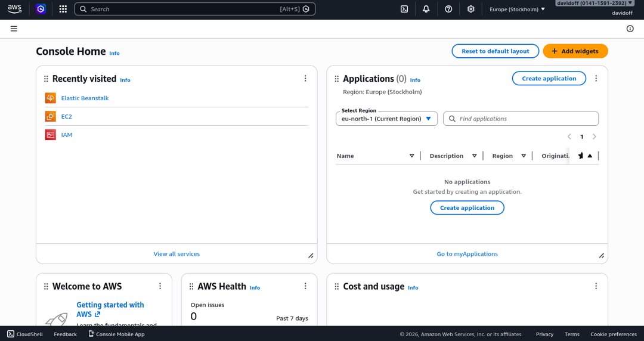Expand the Select Region eu-north-1 dropdown
Viewport: 644px width, 341px height.
point(386,119)
